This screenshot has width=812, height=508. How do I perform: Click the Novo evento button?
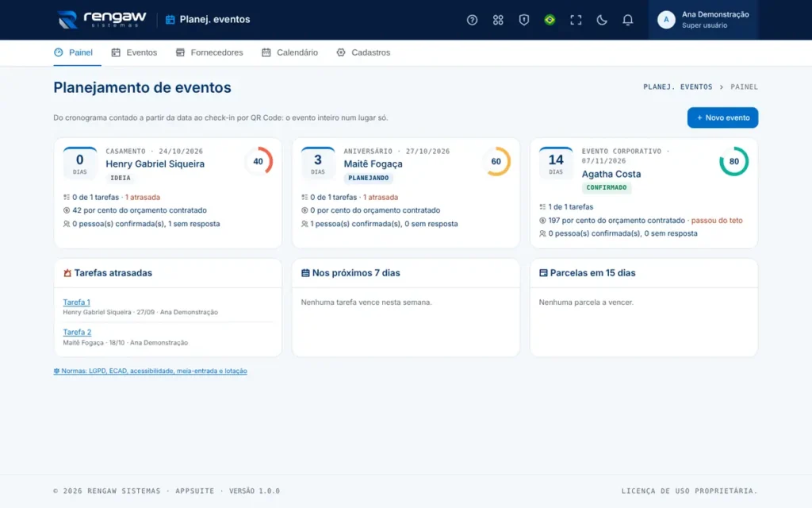[722, 117]
